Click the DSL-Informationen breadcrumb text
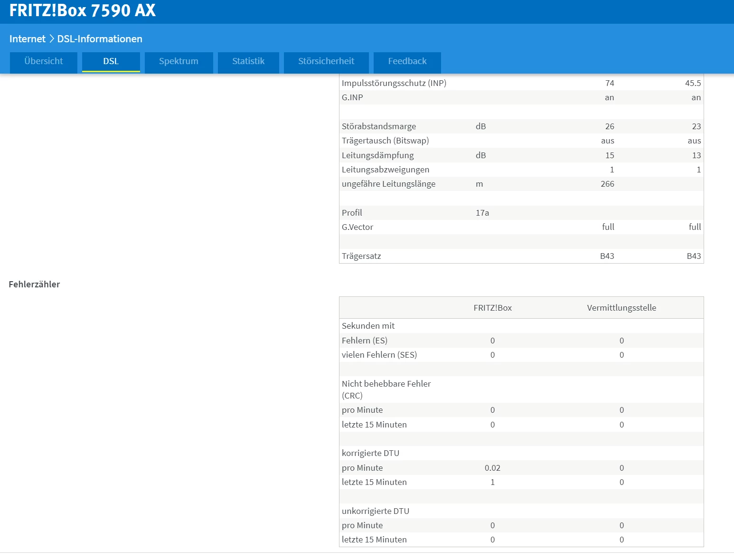734x560 pixels. (100, 39)
